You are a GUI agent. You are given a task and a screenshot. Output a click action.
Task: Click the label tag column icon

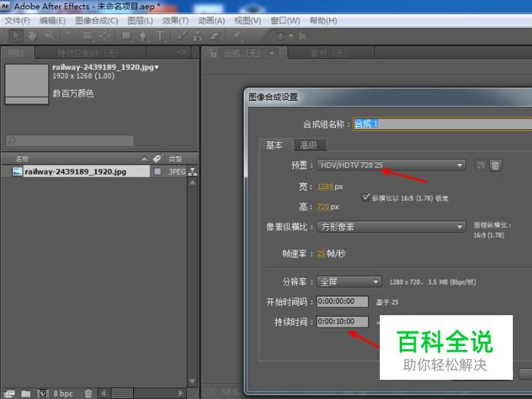(x=157, y=158)
